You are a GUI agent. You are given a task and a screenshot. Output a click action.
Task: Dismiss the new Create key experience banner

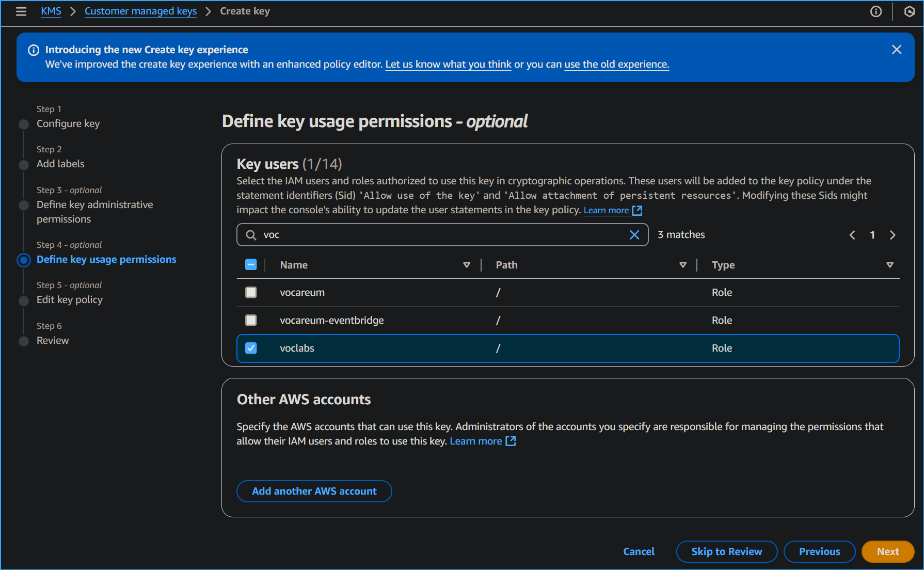click(897, 50)
